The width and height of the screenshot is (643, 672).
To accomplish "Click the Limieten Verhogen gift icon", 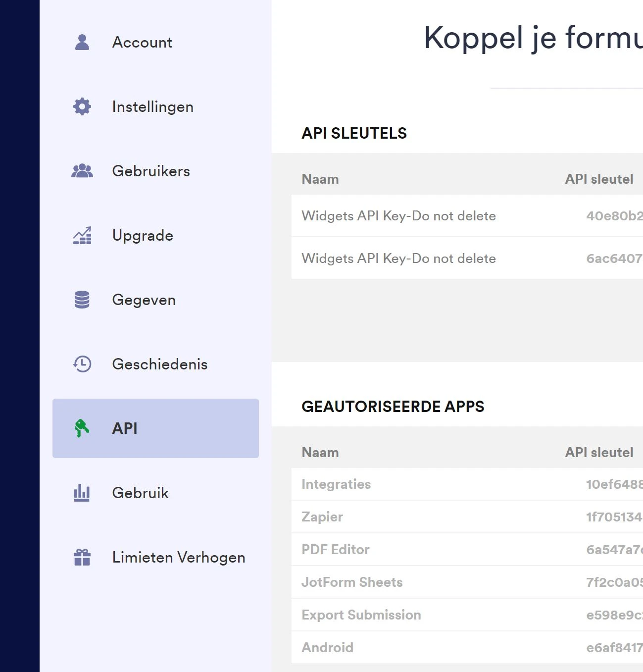I will click(x=82, y=557).
